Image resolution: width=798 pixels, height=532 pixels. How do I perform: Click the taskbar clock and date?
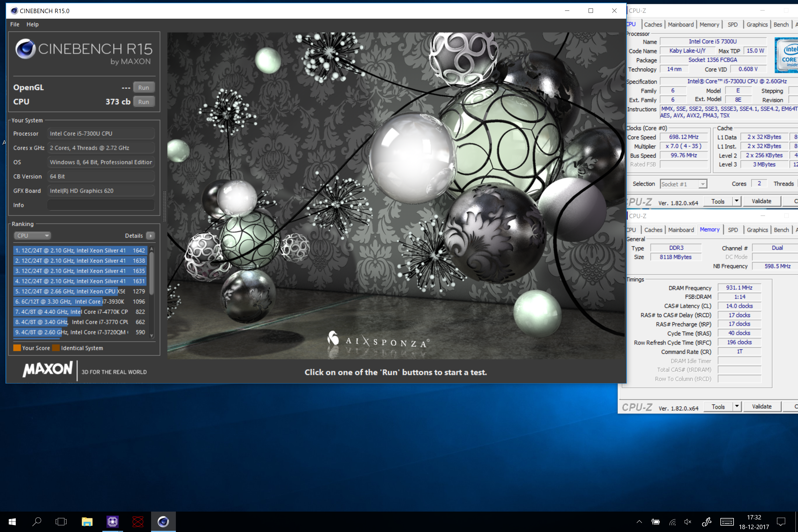(x=754, y=522)
